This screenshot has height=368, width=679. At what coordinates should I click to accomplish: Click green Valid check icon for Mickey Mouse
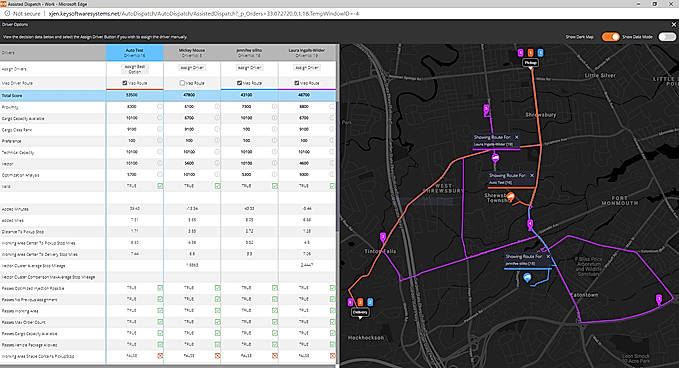pyautogui.click(x=217, y=186)
